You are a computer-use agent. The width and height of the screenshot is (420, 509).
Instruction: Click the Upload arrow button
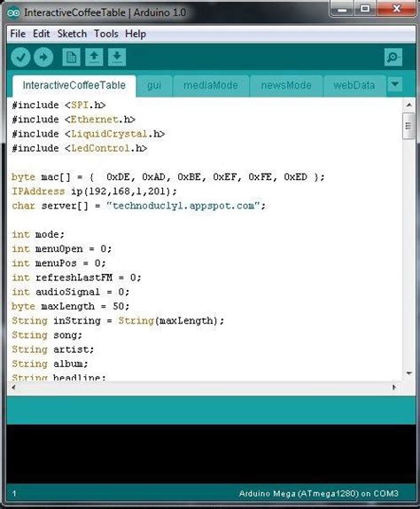43,57
